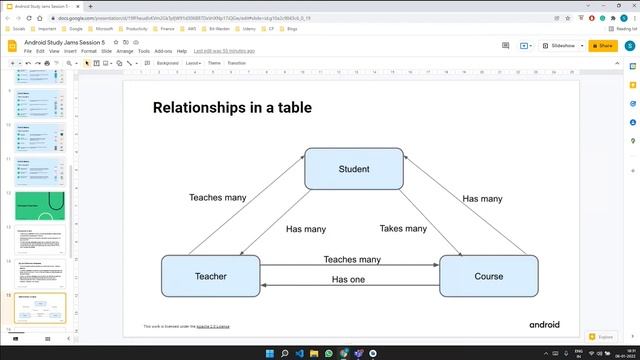Click the 'Last edit was' history link
The width and height of the screenshot is (640, 360).
(224, 51)
